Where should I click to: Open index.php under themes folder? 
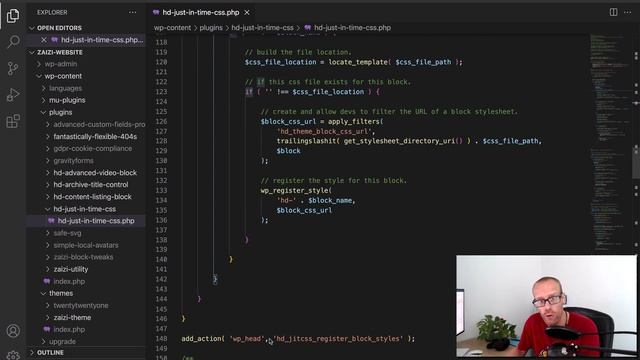69,329
